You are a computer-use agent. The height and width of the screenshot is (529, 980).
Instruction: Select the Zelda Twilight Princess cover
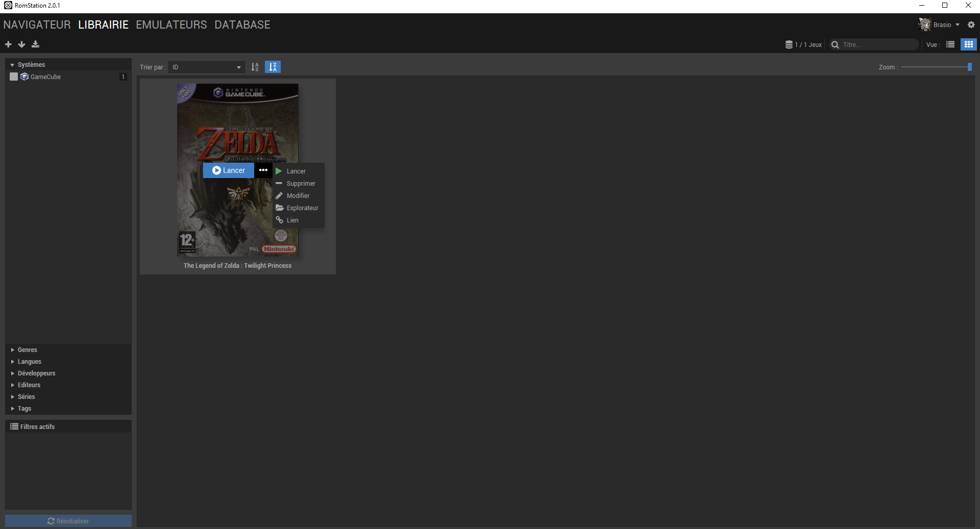[x=238, y=170]
